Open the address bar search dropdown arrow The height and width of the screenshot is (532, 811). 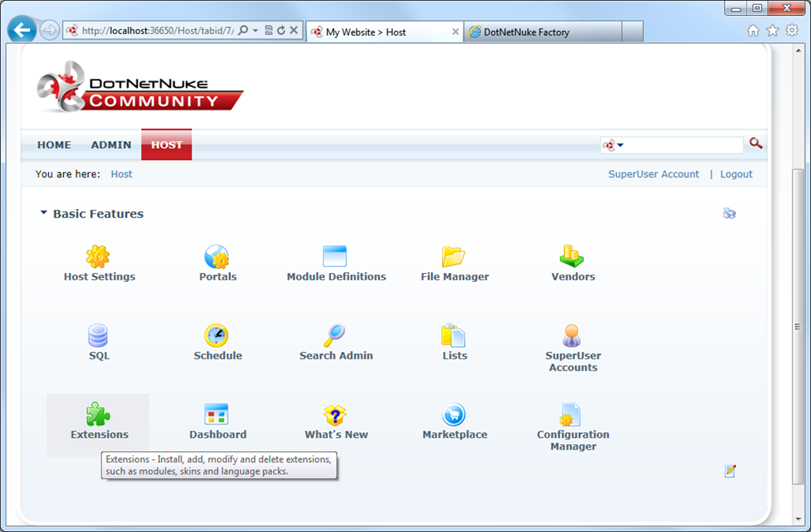pos(256,31)
